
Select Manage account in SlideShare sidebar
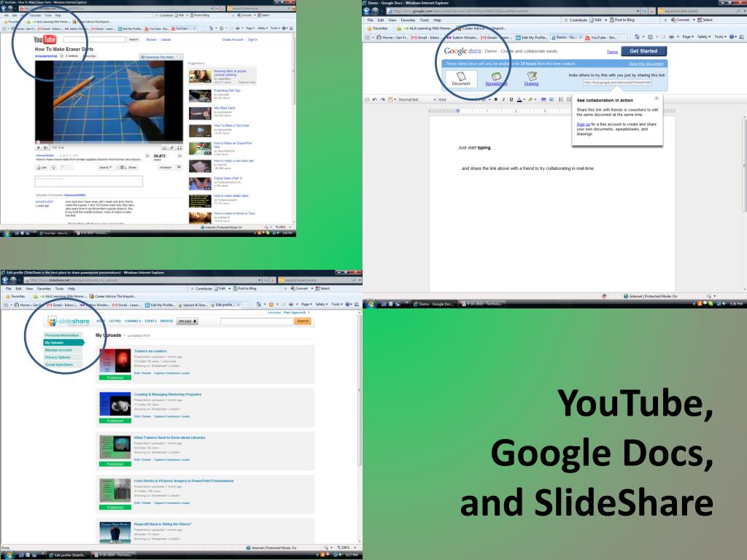tap(63, 350)
